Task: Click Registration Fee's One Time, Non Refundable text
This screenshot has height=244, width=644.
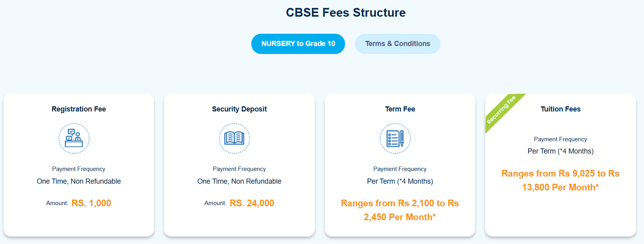Action: pos(79,181)
